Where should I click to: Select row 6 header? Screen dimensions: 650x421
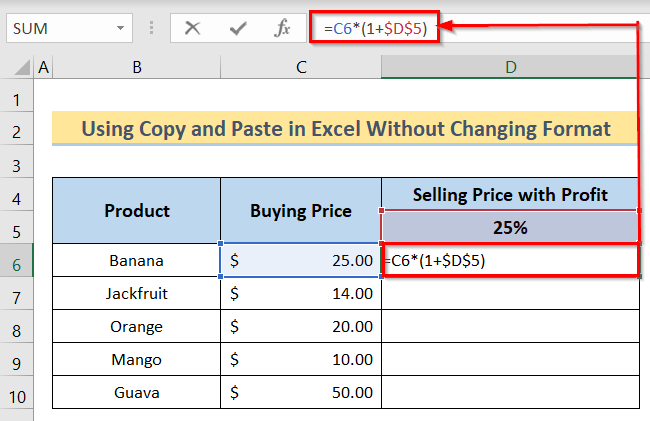click(17, 261)
